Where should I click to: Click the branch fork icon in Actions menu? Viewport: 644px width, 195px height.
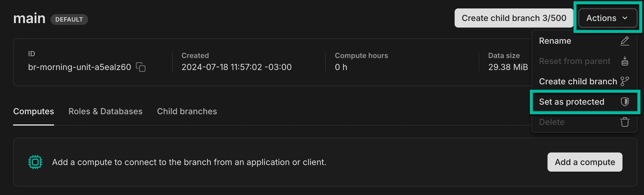coord(625,81)
